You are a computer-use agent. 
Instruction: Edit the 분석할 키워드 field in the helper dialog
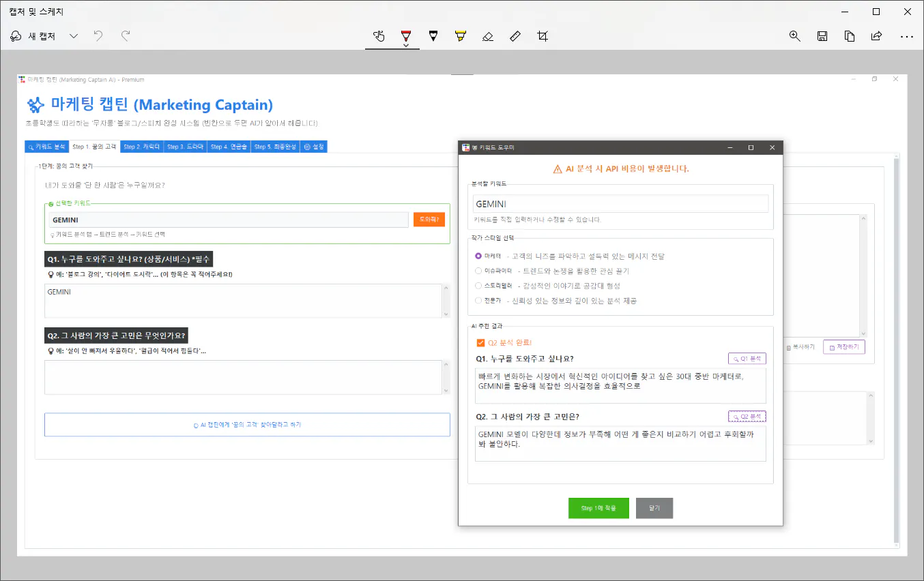coord(620,204)
